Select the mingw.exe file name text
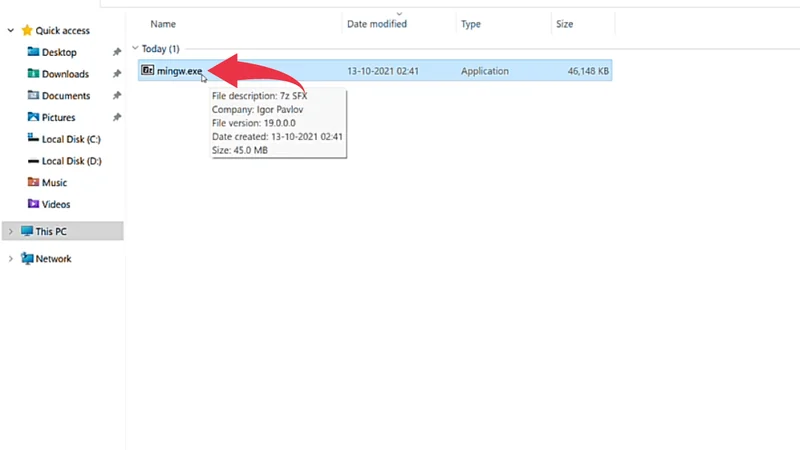 (179, 71)
